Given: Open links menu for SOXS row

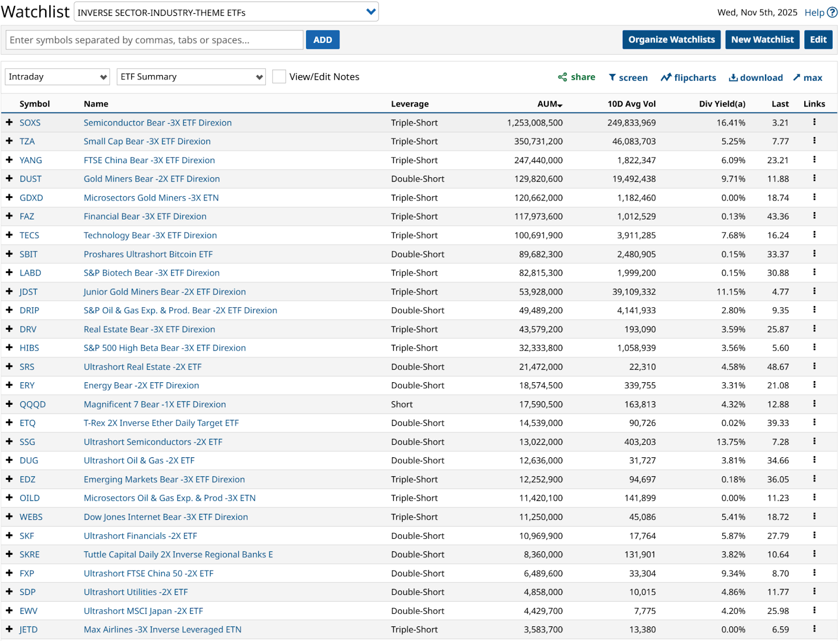Looking at the screenshot, I should coord(814,122).
